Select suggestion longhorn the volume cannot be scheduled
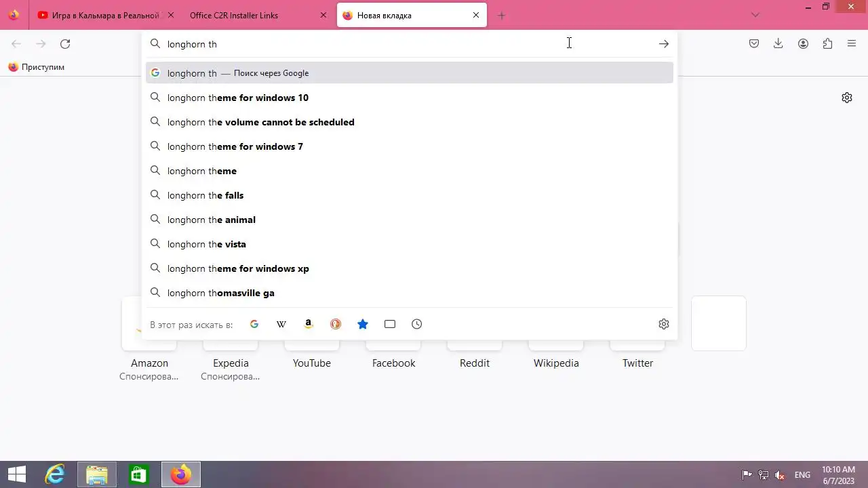Image resolution: width=868 pixels, height=488 pixels. tap(410, 122)
